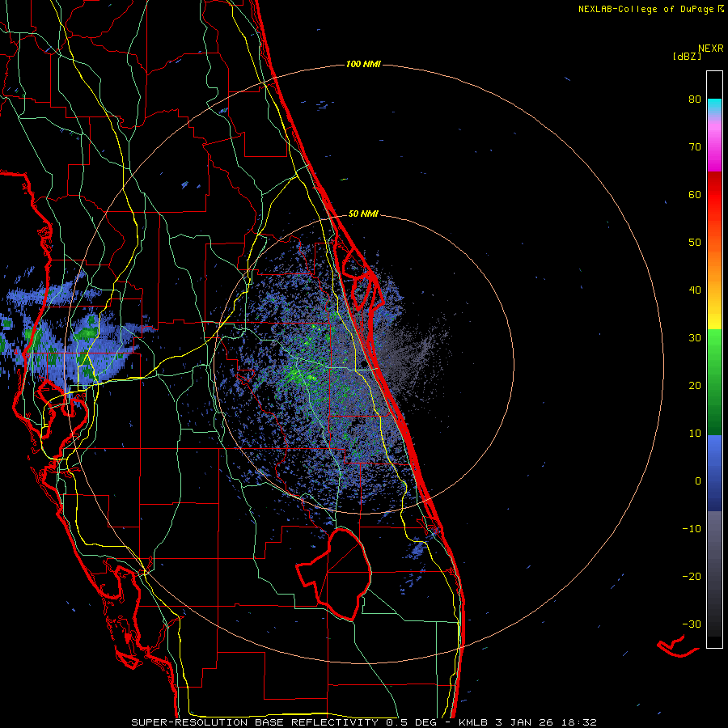Click the 50 NMI range ring label

click(363, 214)
